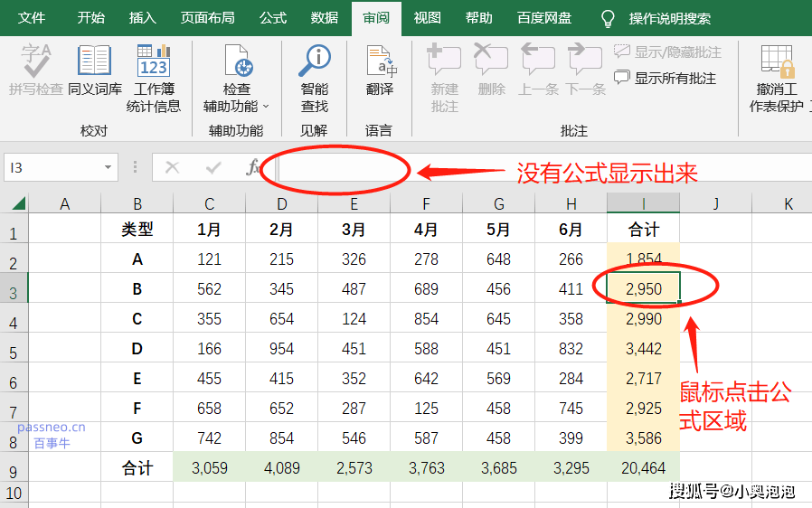This screenshot has height=508, width=812.
Task: Click the select-all triangle at grid corner
Action: [19, 202]
